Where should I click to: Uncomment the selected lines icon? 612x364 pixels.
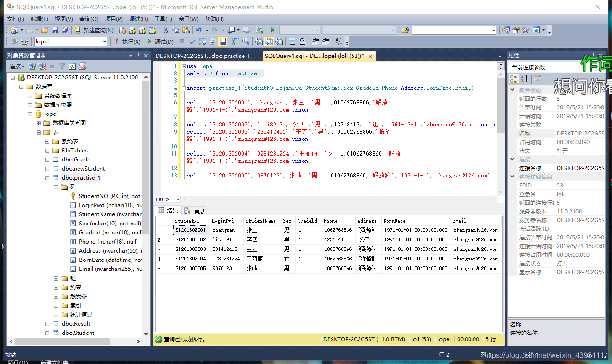[302, 42]
